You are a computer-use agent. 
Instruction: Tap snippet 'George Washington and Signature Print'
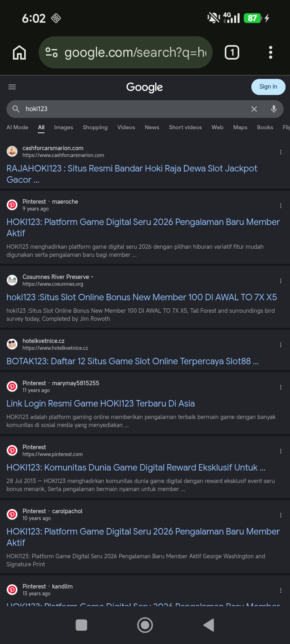point(136,560)
